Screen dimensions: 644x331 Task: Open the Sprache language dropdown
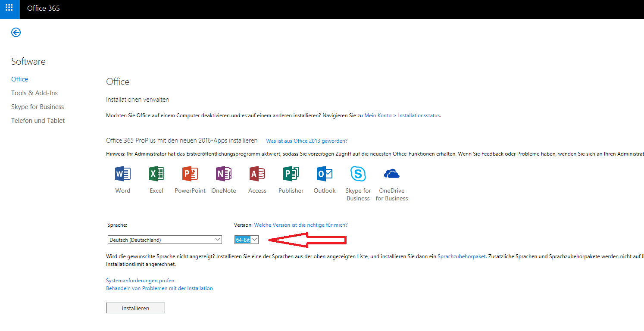click(x=165, y=240)
